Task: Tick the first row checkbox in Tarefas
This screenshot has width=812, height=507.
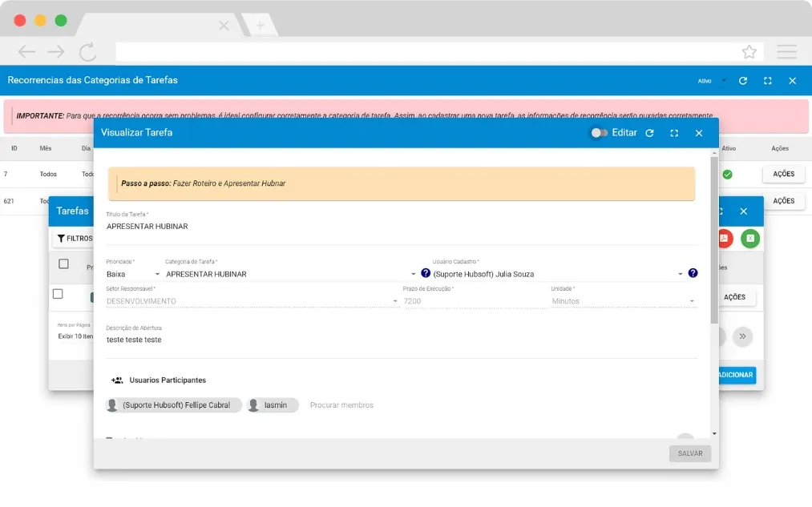Action: [58, 294]
